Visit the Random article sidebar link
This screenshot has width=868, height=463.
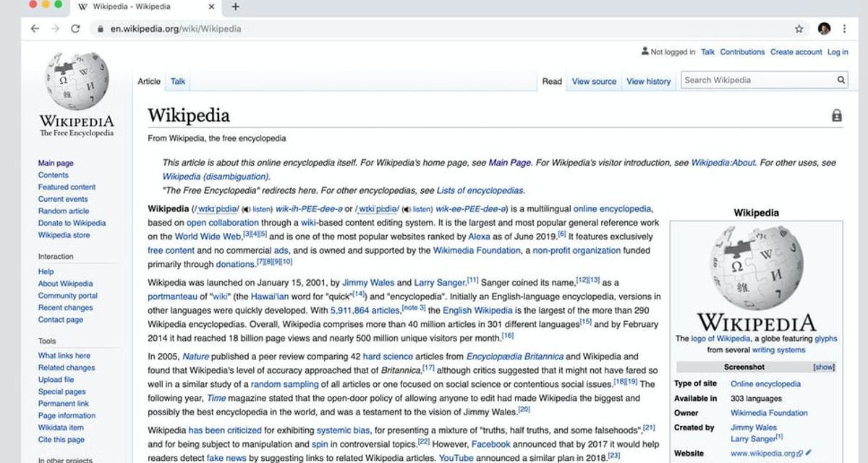click(x=63, y=211)
